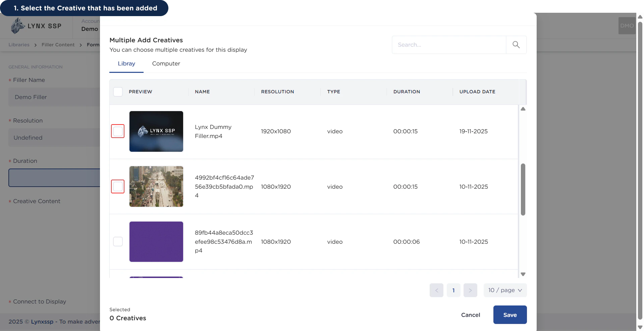Click the search magnifier icon
Viewport: 644px width, 331px height.
[x=516, y=45]
